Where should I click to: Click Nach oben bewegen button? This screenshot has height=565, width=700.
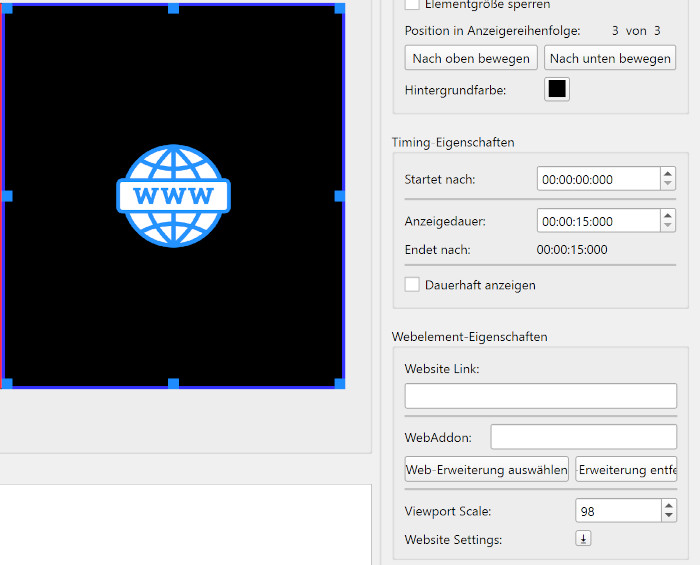pyautogui.click(x=471, y=58)
